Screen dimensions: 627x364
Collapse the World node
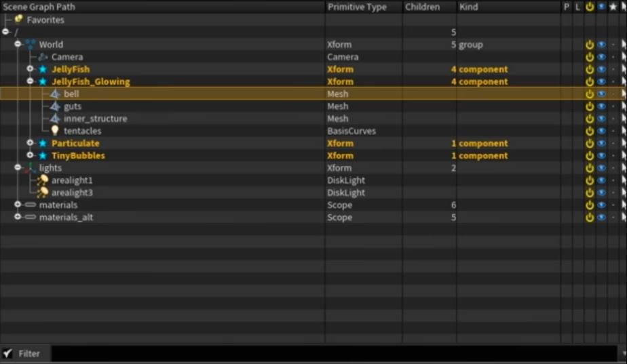click(18, 44)
